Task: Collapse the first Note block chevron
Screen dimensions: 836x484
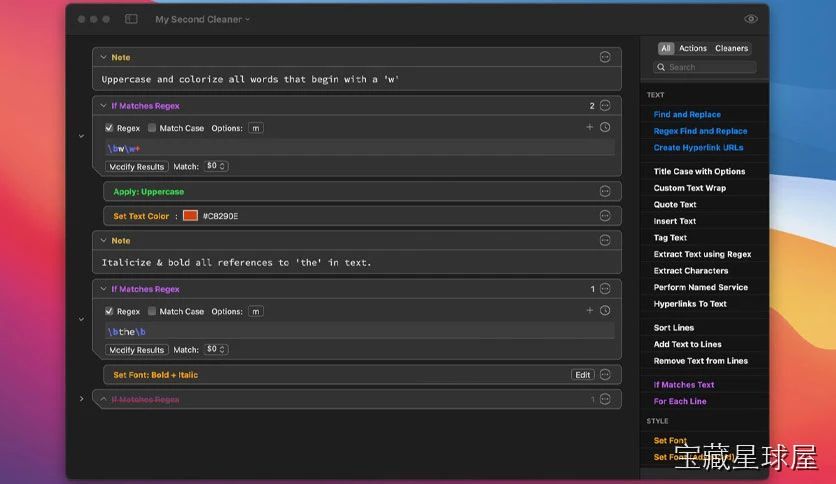Action: [103, 57]
